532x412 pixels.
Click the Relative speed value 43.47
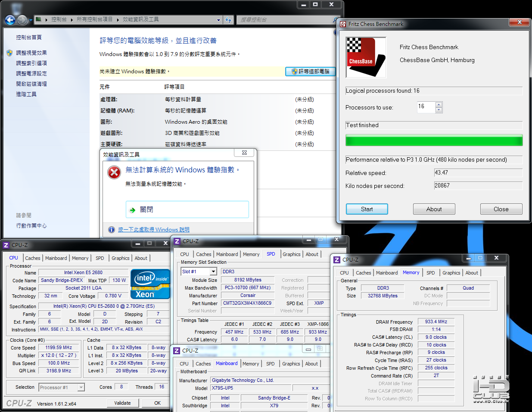[x=478, y=173]
